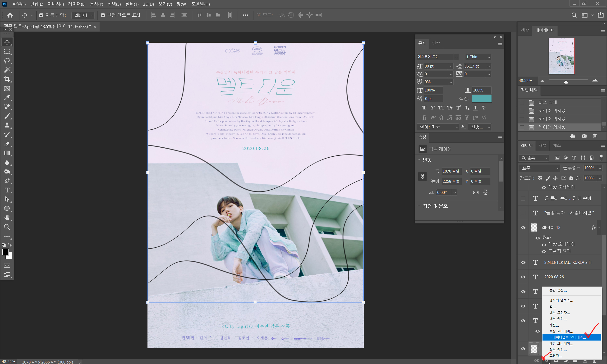Open the Auto-Select 레이어 dropdown
Image resolution: width=607 pixels, height=364 pixels.
[83, 15]
